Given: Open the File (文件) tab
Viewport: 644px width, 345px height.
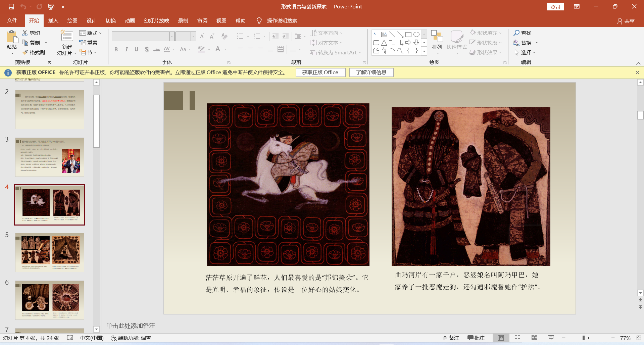Looking at the screenshot, I should pyautogui.click(x=12, y=20).
